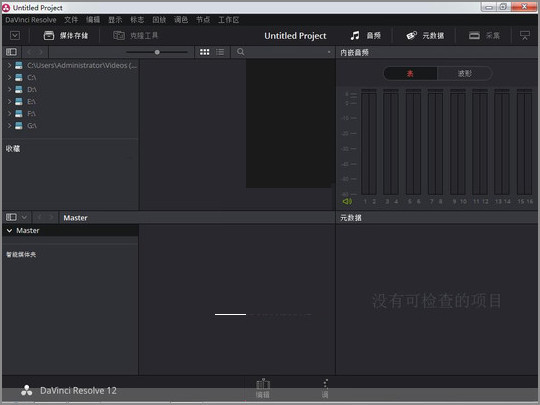Viewport: 540px width, 405px height.
Task: Switch to the 调 Color page icon
Action: 325,388
